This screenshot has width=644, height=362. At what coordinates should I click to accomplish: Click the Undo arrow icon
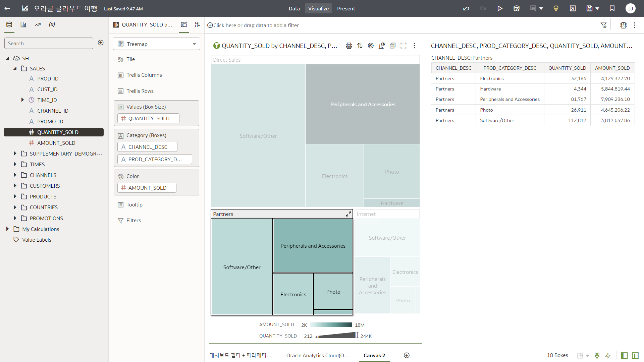tap(466, 8)
